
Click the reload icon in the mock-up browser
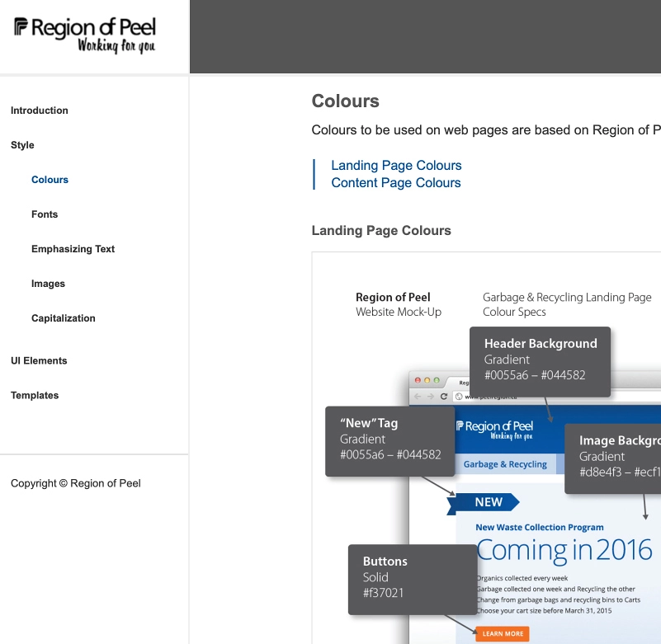pyautogui.click(x=444, y=396)
